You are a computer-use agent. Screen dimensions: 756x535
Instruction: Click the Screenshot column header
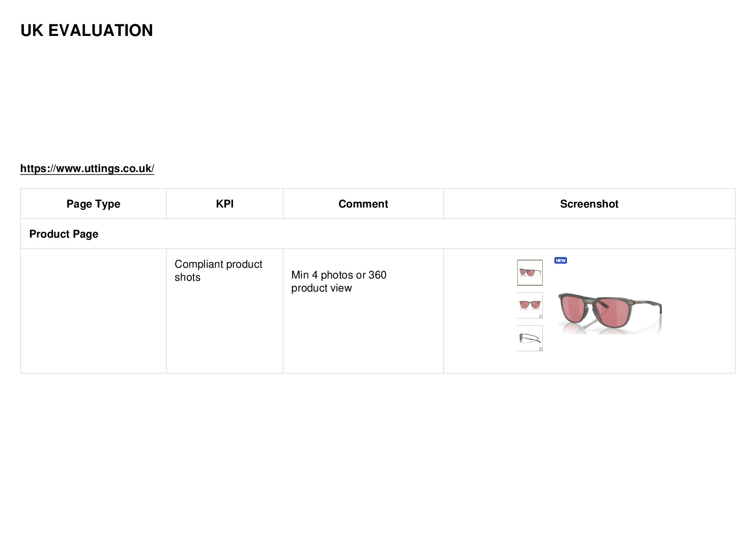click(589, 204)
